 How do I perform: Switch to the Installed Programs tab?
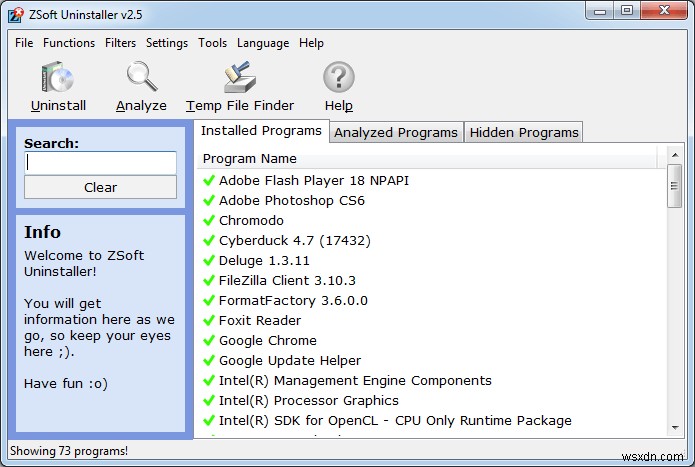tap(261, 131)
